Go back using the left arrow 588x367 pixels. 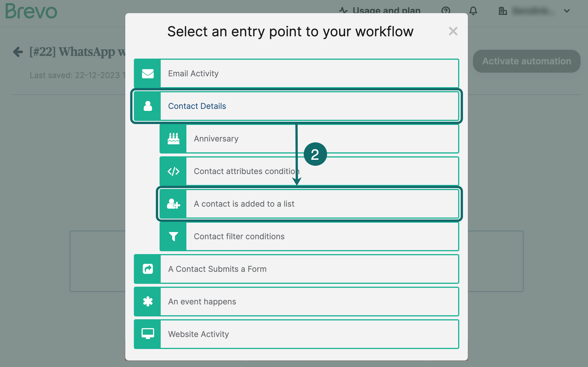pyautogui.click(x=18, y=52)
